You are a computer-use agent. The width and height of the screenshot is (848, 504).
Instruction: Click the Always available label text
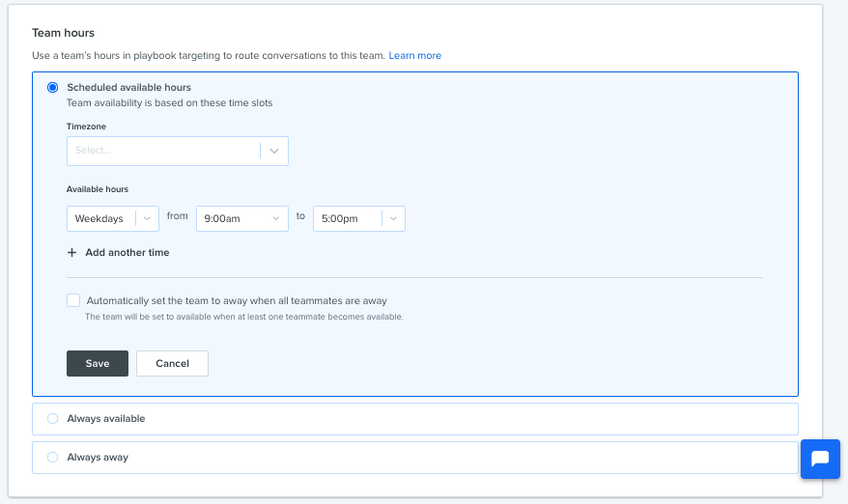[106, 419]
